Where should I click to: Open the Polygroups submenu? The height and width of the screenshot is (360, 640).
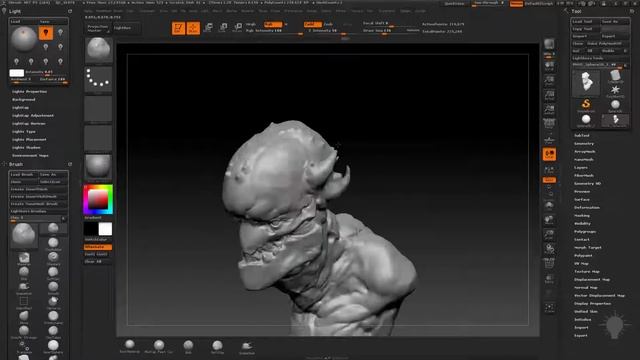point(585,231)
